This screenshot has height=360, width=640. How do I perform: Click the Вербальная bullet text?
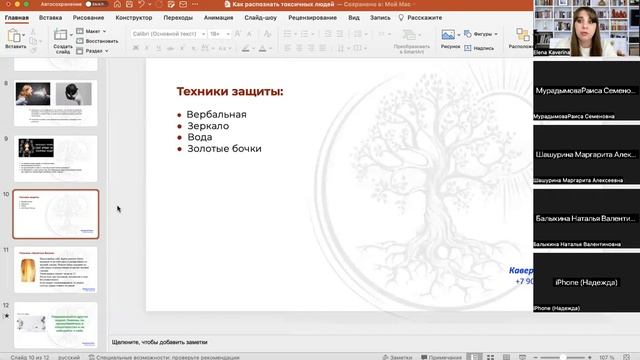pyautogui.click(x=216, y=114)
